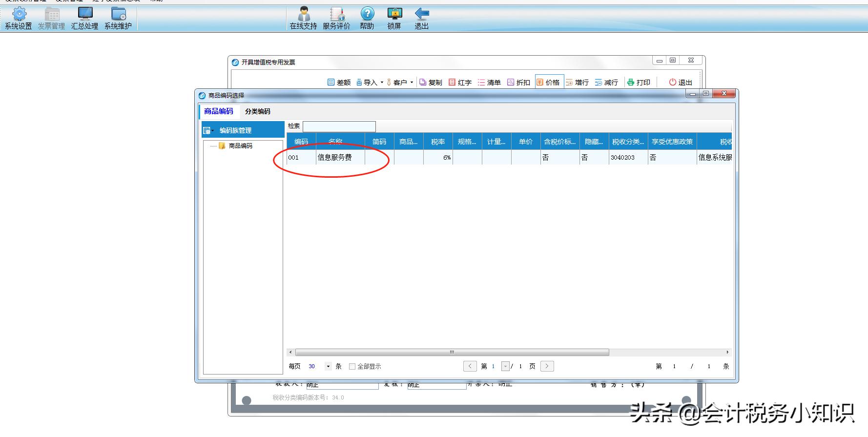
Task: Open the 编码族管理 dropdown icon
Action: click(208, 130)
